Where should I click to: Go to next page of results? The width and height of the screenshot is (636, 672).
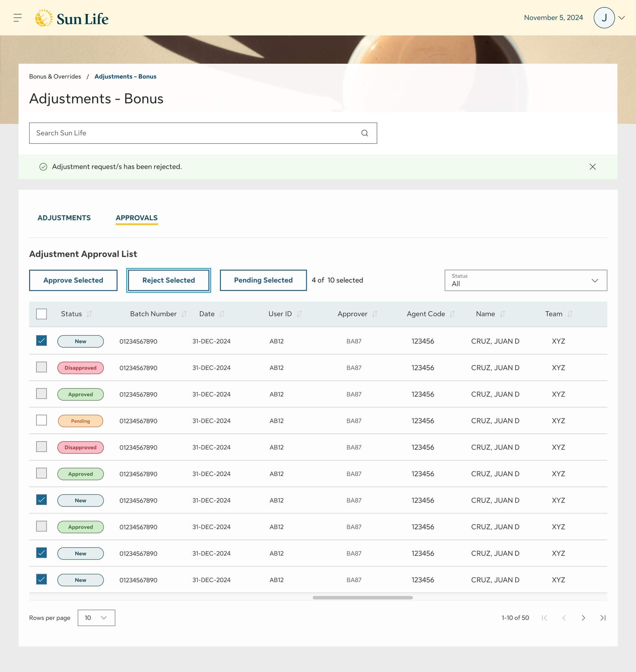(583, 618)
